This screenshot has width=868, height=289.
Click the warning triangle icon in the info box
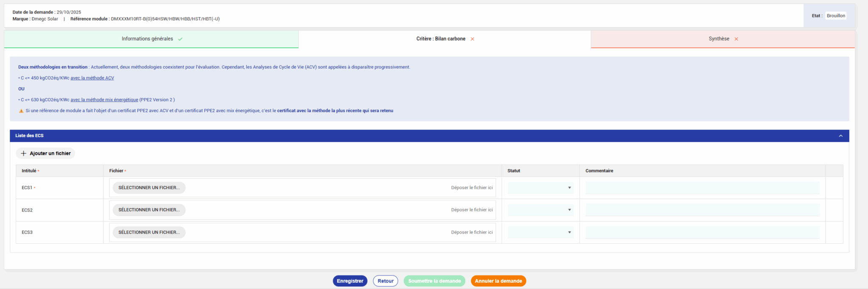coord(21,111)
